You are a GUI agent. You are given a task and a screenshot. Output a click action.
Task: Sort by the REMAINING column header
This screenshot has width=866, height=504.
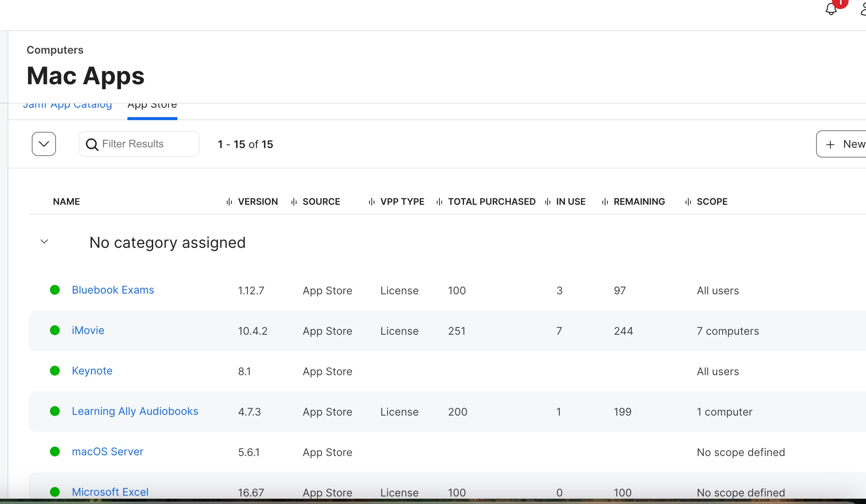[x=639, y=202]
